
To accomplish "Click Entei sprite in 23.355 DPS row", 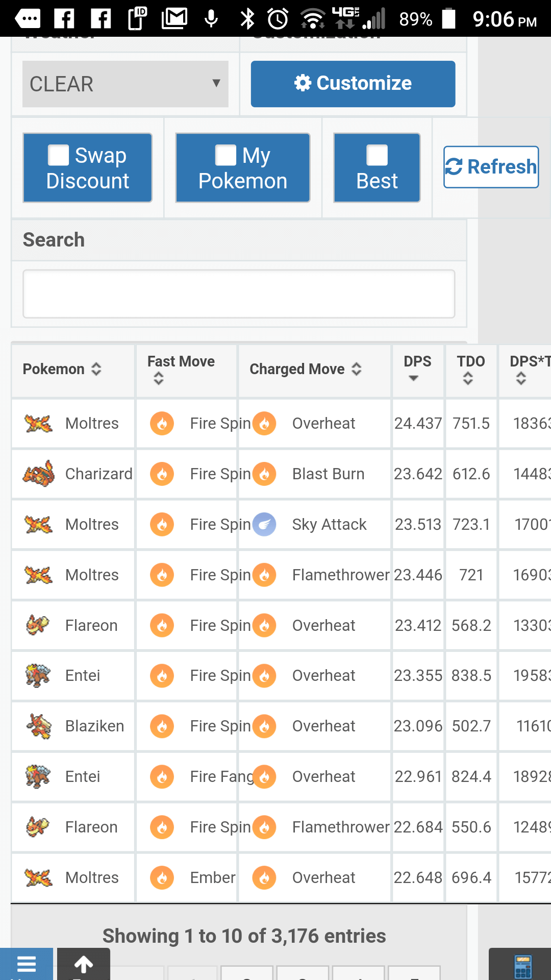I will (38, 676).
